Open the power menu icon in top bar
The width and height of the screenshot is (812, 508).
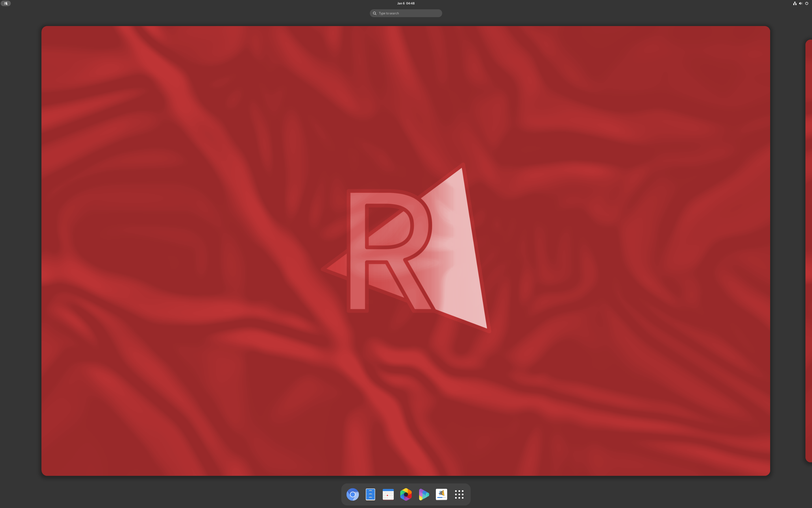[807, 3]
